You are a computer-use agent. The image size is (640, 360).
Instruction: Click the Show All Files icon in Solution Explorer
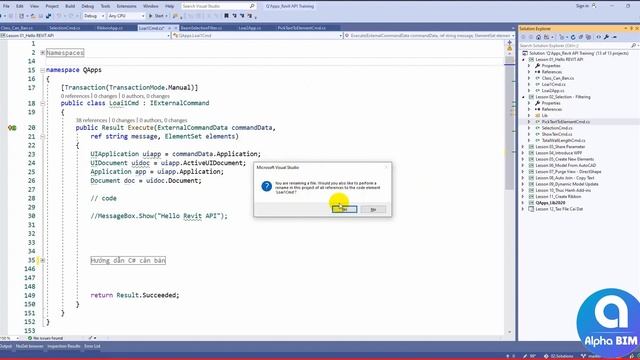(x=588, y=37)
